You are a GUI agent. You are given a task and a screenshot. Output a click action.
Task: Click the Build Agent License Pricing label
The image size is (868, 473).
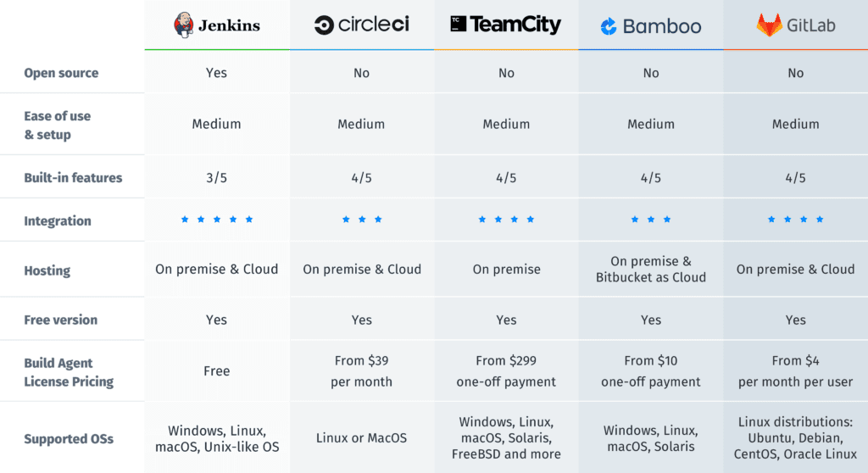pyautogui.click(x=69, y=372)
